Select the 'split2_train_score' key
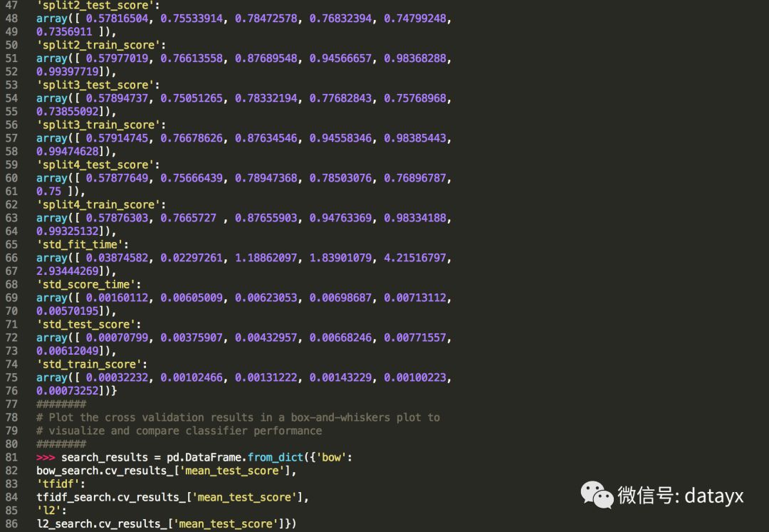This screenshot has width=769, height=532. [x=98, y=45]
